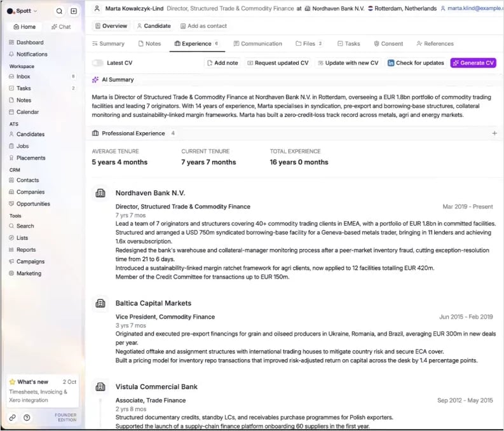The image size is (504, 431).
Task: Open Opportunities under CRM
Action: pos(30,204)
